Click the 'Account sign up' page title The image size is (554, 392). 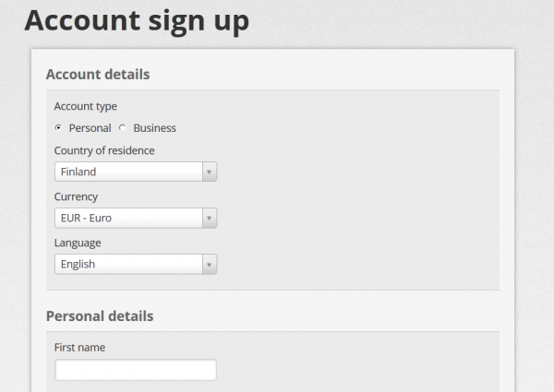click(x=137, y=21)
